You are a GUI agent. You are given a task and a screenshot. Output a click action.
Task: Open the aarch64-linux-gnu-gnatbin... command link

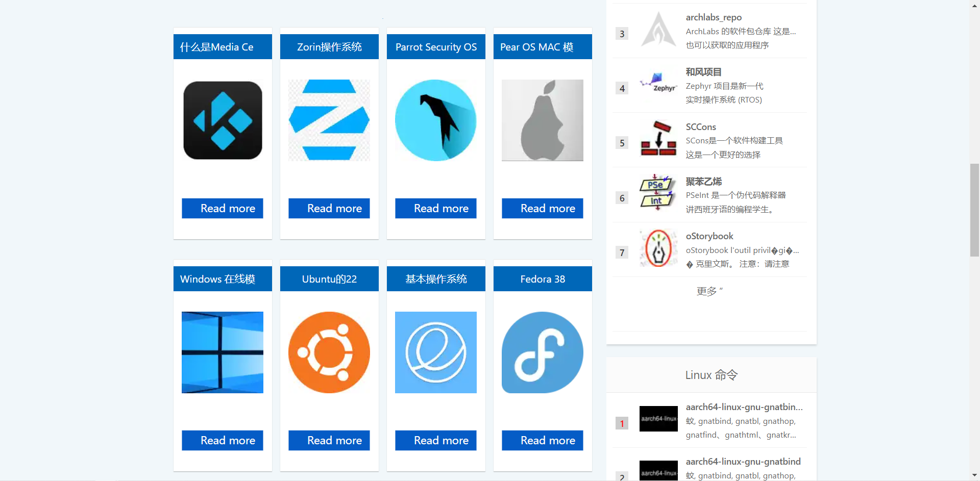[744, 407]
